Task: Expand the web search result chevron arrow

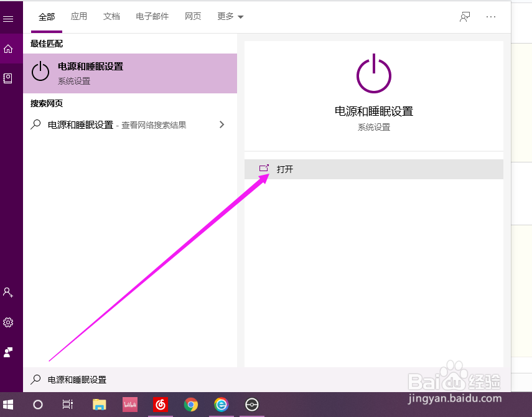Action: (222, 124)
